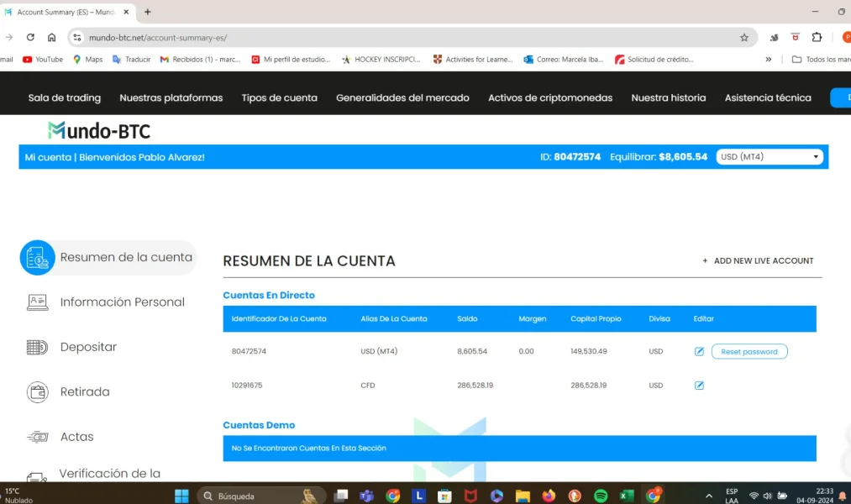The image size is (851, 504).
Task: Click the Reset password button
Action: [749, 351]
